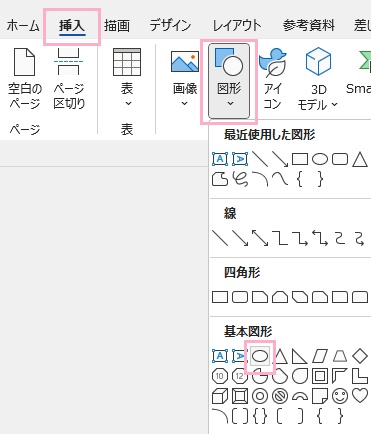Pick text box in 最近使用した図形
Image resolution: width=371 pixels, height=434 pixels.
(220, 159)
